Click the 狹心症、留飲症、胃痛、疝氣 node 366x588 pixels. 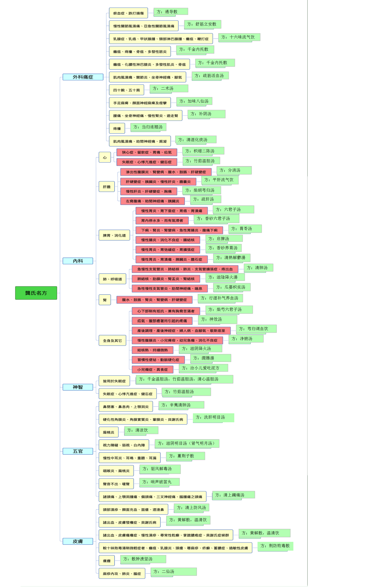pyautogui.click(x=147, y=152)
